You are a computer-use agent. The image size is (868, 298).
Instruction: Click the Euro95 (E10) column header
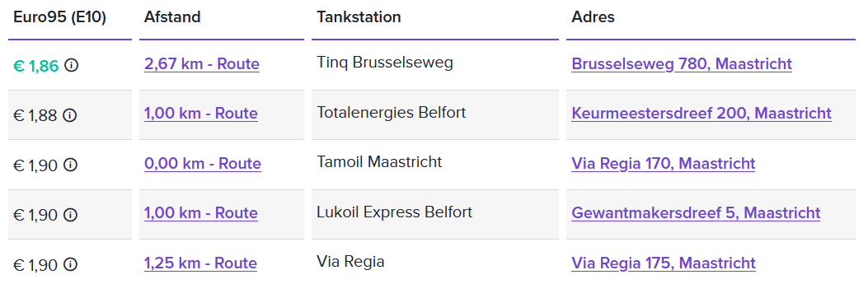[60, 17]
